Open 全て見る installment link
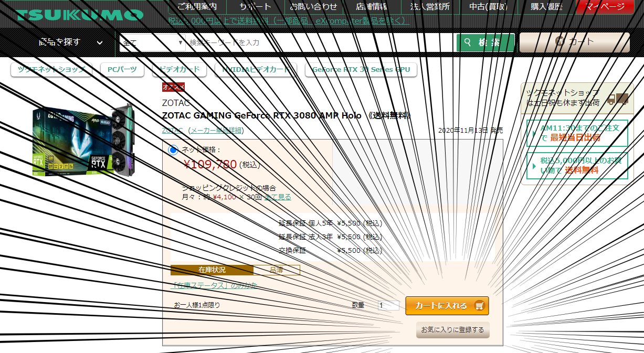The image size is (644, 353). [278, 197]
